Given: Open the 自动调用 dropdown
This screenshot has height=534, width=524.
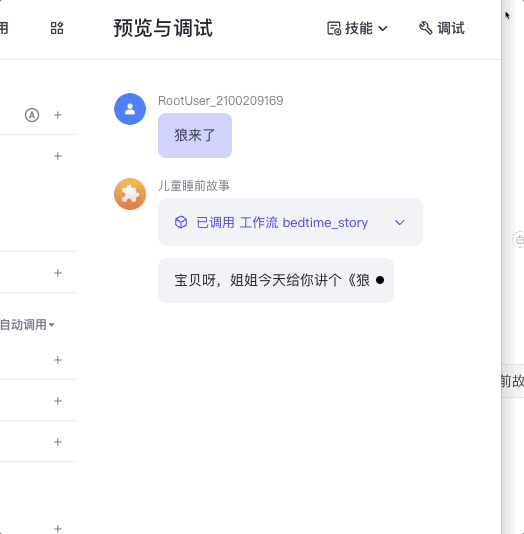Looking at the screenshot, I should (27, 325).
